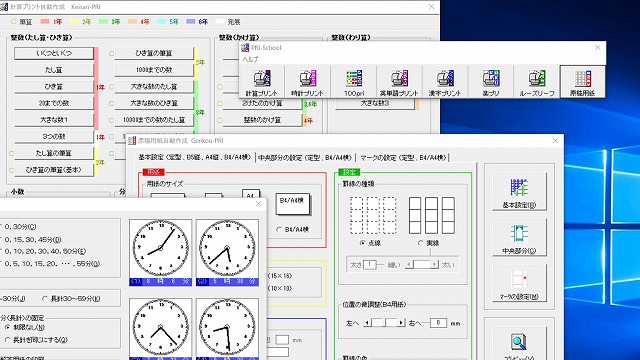Click the たし算 button in Keisan-PRI
The width and height of the screenshot is (640, 360).
54,70
